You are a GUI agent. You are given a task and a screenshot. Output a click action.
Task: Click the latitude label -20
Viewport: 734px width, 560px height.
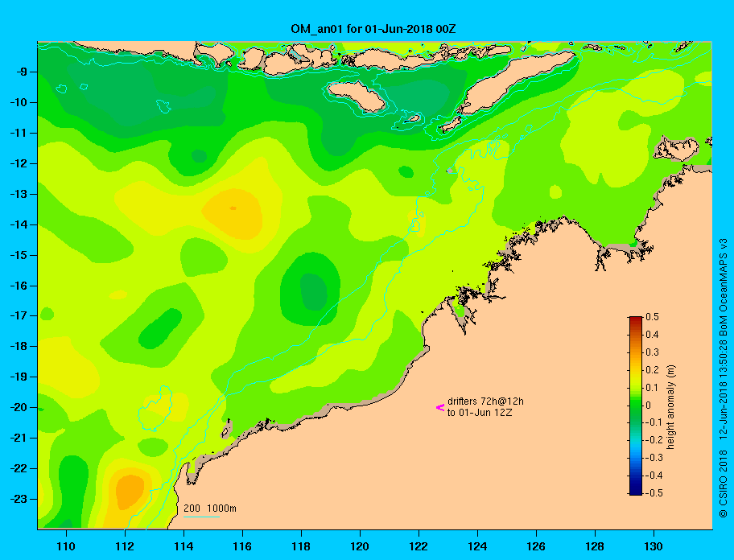click(x=18, y=407)
